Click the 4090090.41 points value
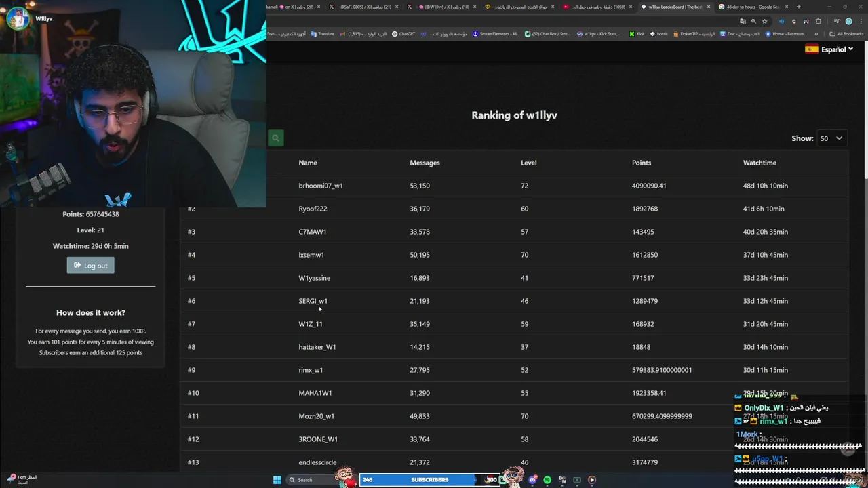868x488 pixels. coord(649,186)
